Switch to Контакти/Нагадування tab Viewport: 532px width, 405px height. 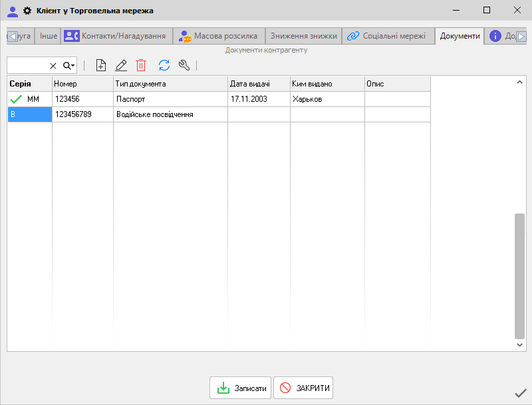(x=116, y=36)
